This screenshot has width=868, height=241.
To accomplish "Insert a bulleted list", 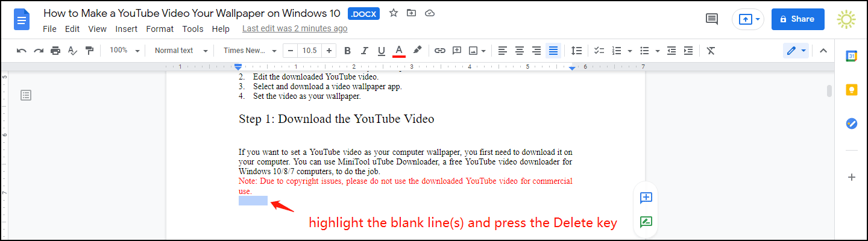I will [644, 51].
